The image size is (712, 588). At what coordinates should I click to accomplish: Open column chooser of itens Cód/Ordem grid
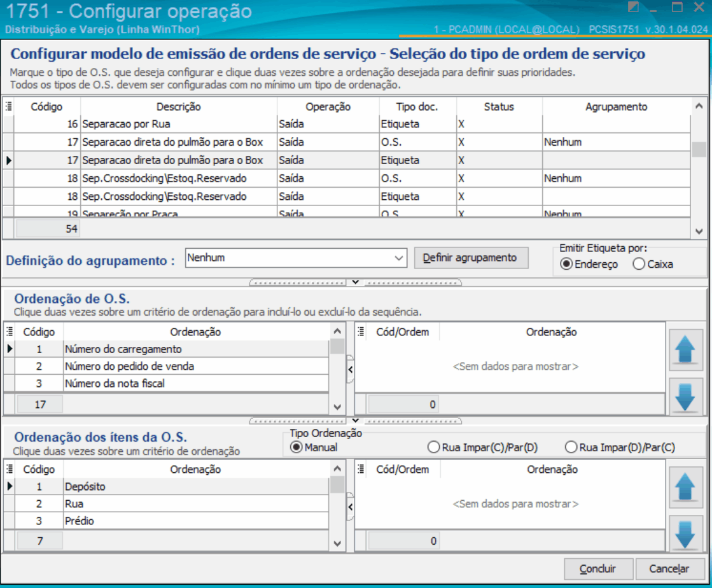coord(361,469)
